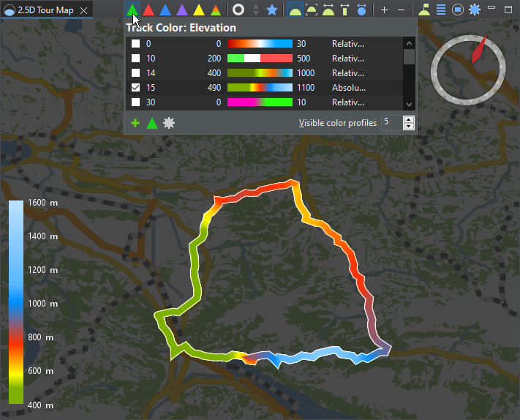Screen dimensions: 520x420
Task: Click the green triangle below the profile list
Action: [152, 123]
